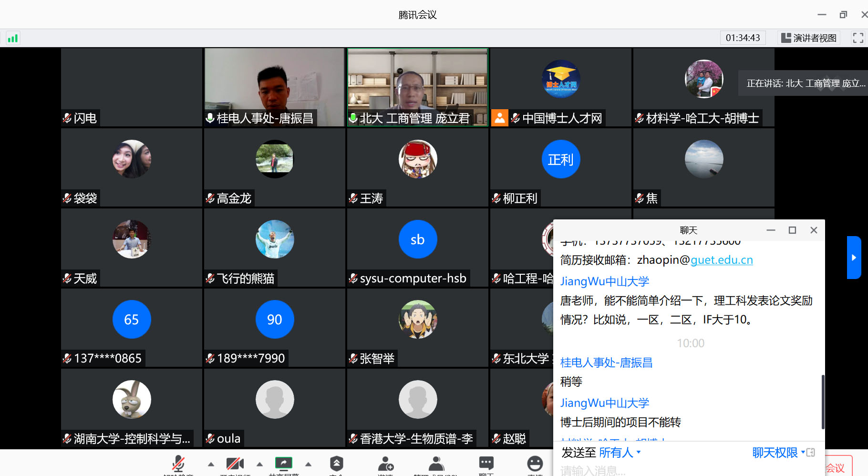868x476 pixels.
Task: Select the blue 90 avatar circle
Action: click(275, 319)
